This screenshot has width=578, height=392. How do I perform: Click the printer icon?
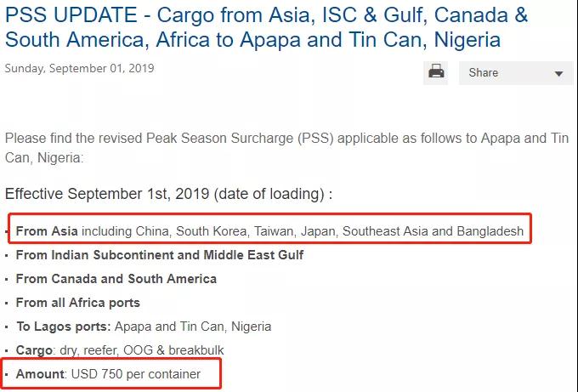click(x=436, y=72)
